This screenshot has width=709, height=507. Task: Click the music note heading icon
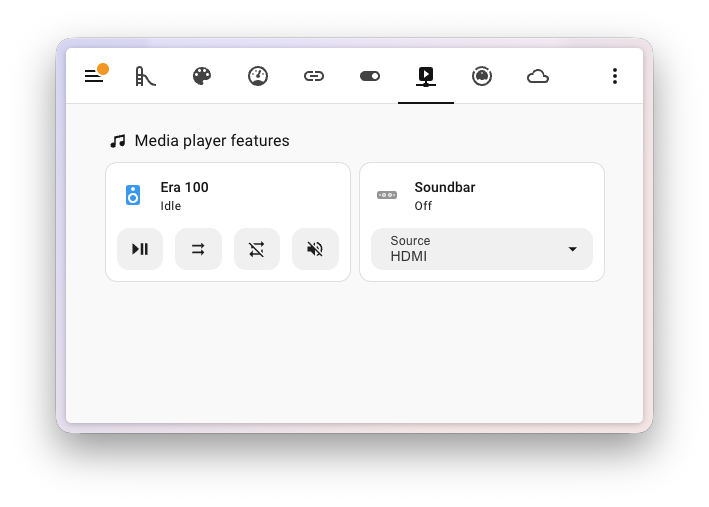tap(118, 141)
